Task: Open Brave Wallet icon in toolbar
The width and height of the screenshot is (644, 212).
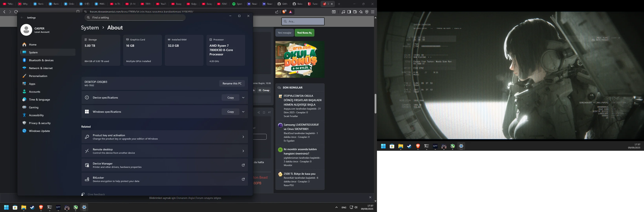Action: click(355, 12)
